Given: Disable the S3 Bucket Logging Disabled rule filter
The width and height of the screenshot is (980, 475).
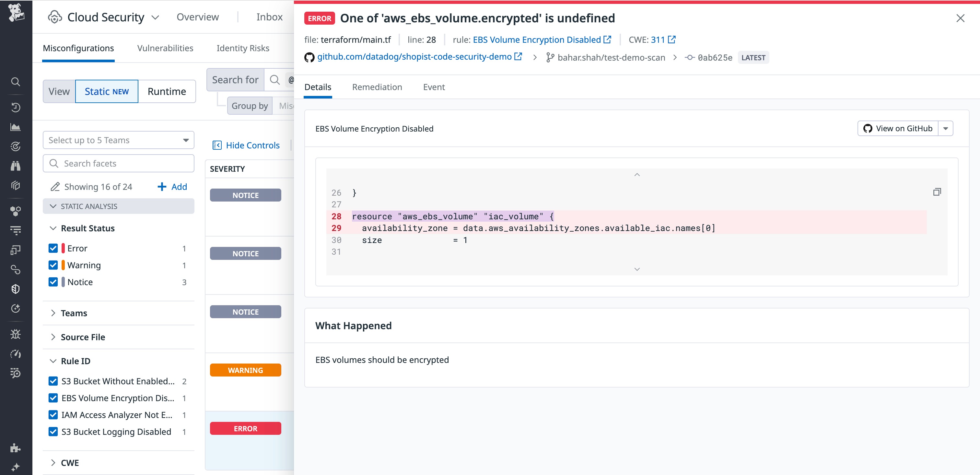Looking at the screenshot, I should 53,432.
